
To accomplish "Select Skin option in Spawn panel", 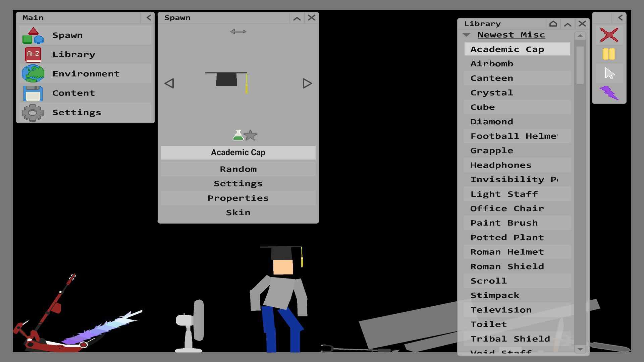I will [238, 212].
